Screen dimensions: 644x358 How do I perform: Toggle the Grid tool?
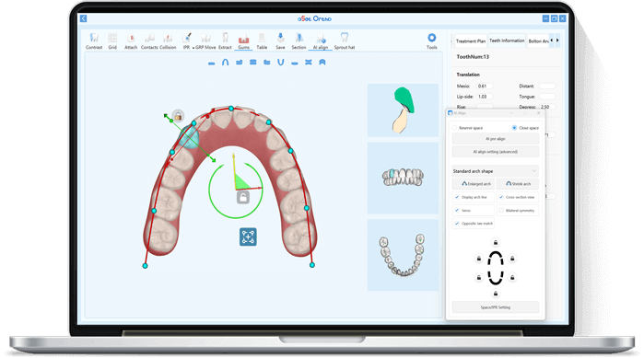click(112, 41)
